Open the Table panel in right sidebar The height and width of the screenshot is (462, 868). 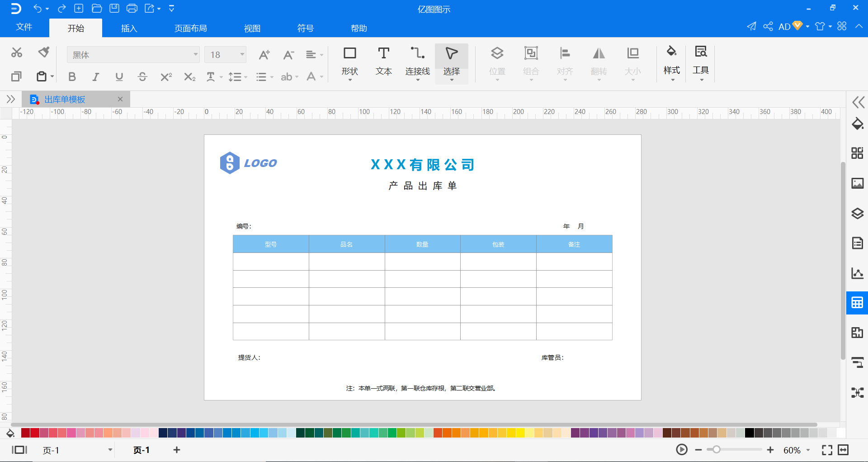pyautogui.click(x=857, y=303)
